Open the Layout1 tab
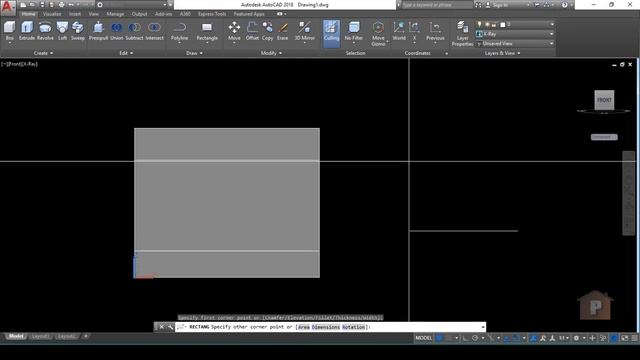Screen dimensions: 640x360 point(40,336)
